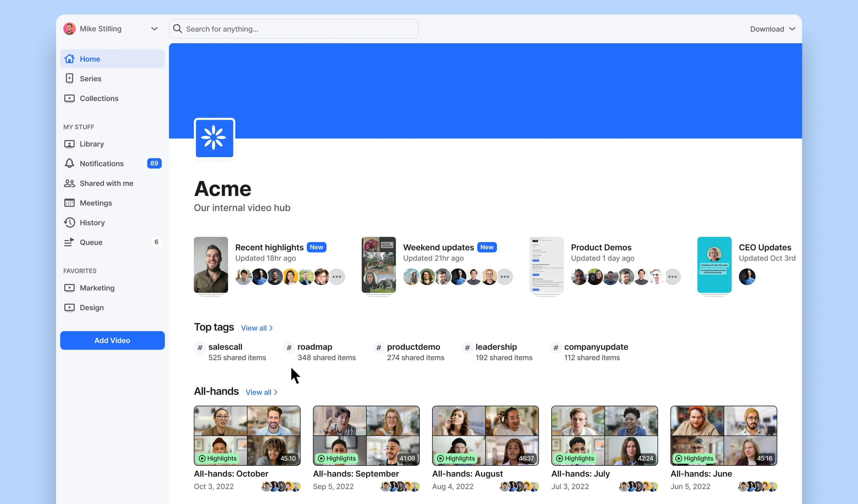Click the Acme snowflake logo
The width and height of the screenshot is (858, 504).
[x=214, y=138]
